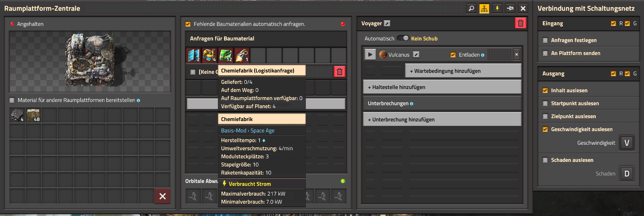Screen dimensions: 644x216
Task: Click the red X trash slot in inventory
Action: 163,196
